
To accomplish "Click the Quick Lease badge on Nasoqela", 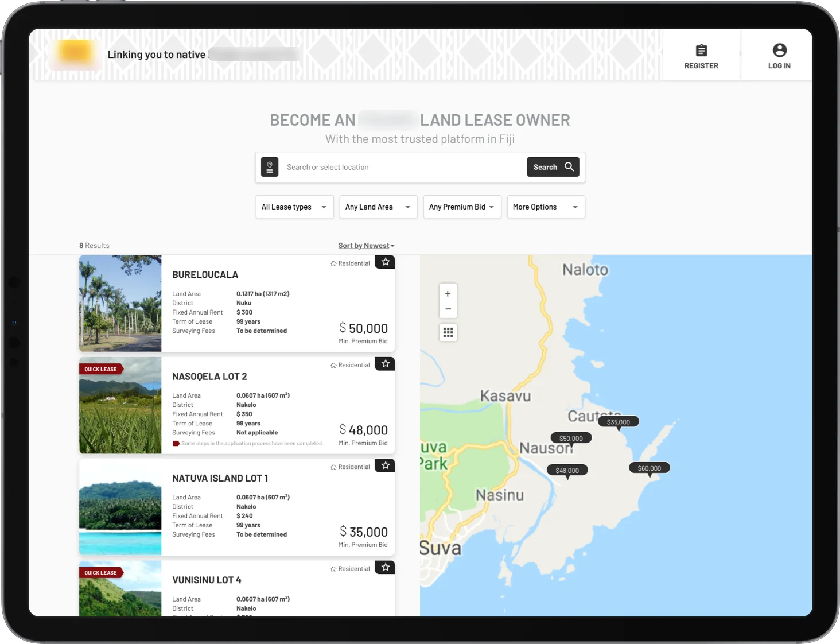I will point(100,369).
